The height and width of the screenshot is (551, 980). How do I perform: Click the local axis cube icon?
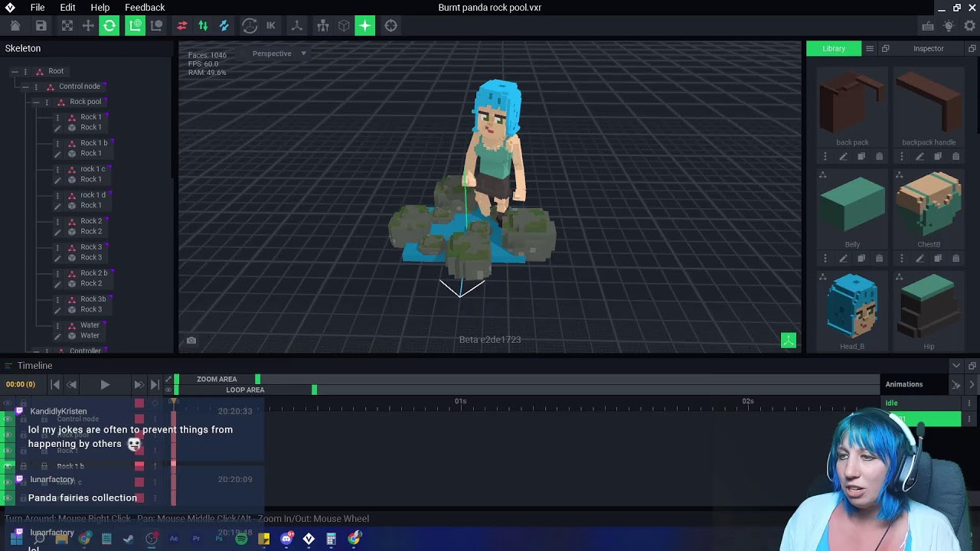[x=156, y=26]
